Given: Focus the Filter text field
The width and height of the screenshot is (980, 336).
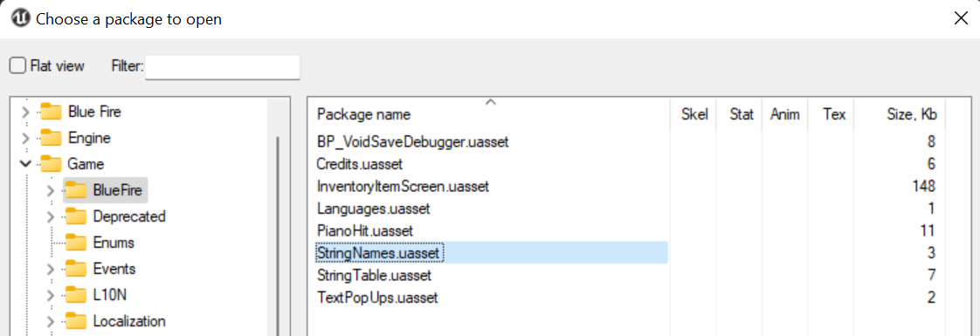Looking at the screenshot, I should [x=223, y=67].
